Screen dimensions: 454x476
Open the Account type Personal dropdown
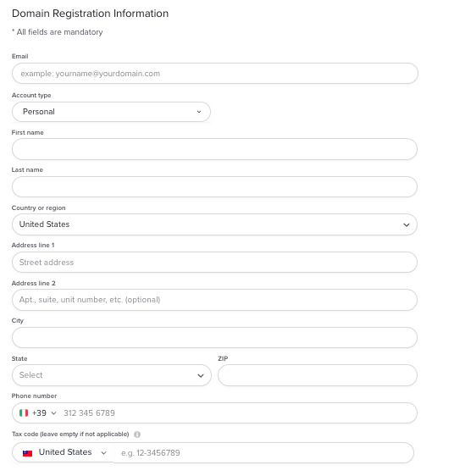pyautogui.click(x=111, y=112)
